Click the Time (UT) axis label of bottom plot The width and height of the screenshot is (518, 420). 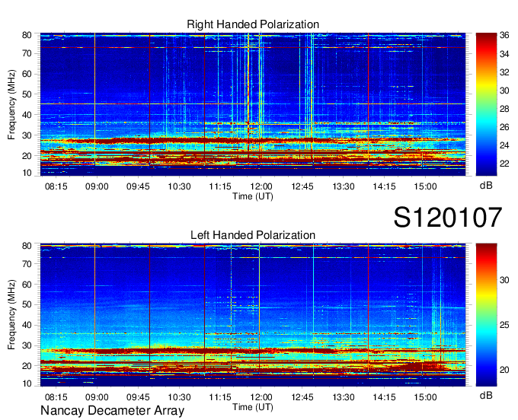click(253, 407)
